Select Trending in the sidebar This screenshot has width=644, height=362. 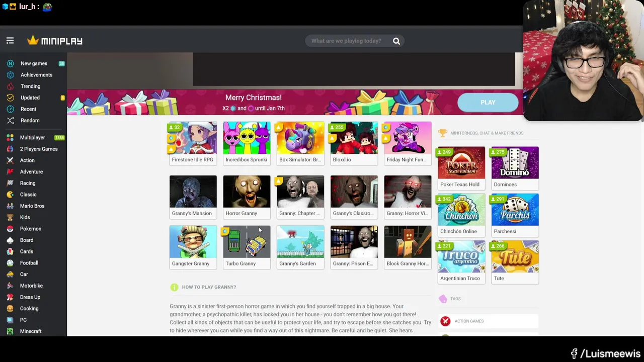30,86
